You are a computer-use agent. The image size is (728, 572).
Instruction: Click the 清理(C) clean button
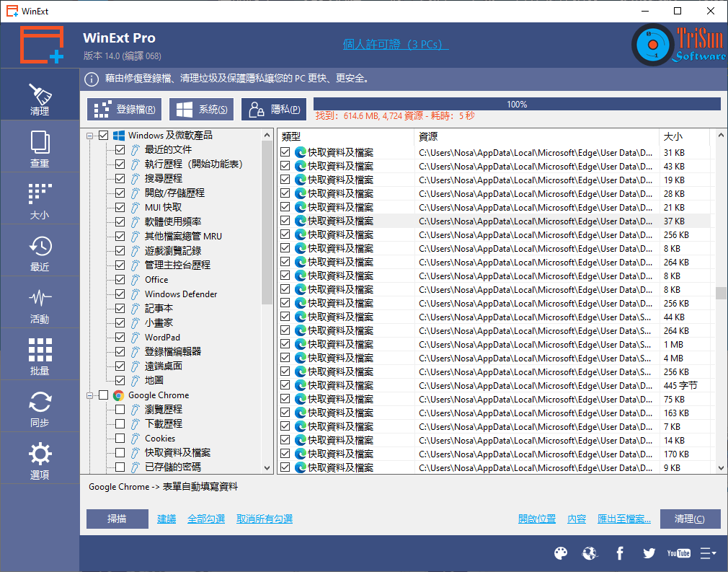[x=690, y=519]
